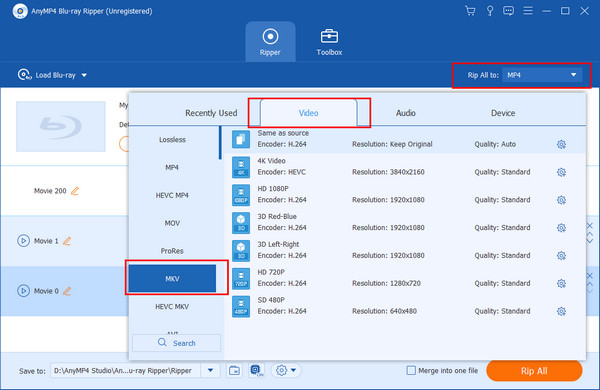Open settings gear for SD 480P

[x=561, y=311]
